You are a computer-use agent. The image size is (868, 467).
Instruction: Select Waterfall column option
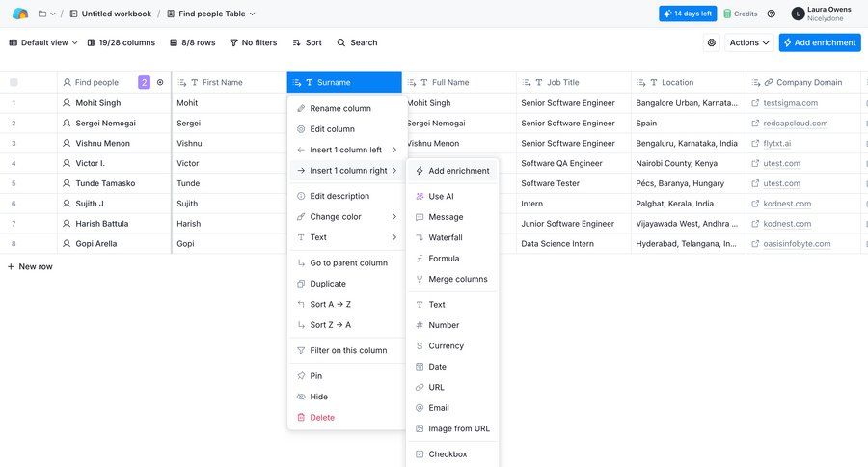(451, 237)
